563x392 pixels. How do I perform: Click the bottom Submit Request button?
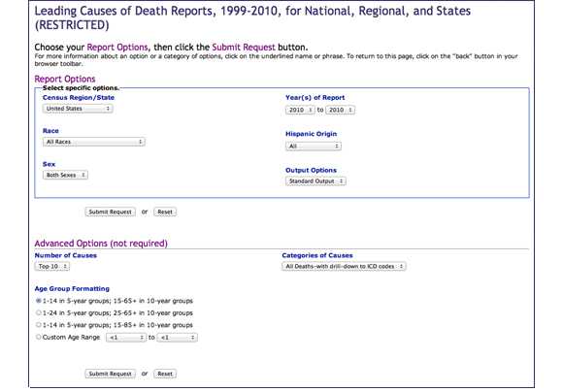point(111,374)
